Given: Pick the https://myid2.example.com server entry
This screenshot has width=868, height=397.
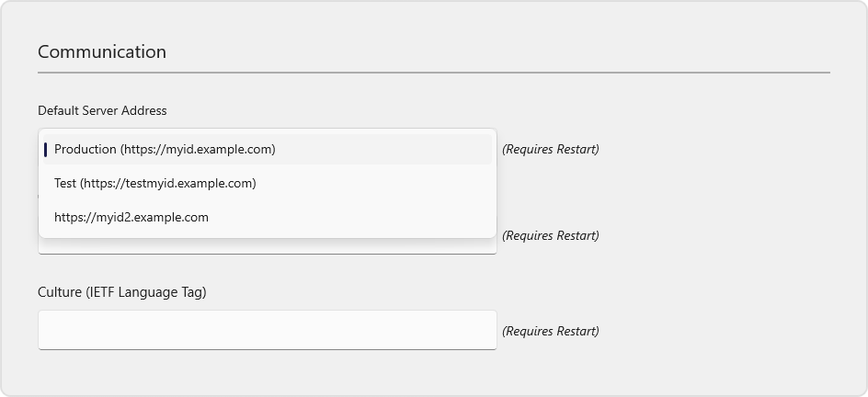Looking at the screenshot, I should (268, 217).
